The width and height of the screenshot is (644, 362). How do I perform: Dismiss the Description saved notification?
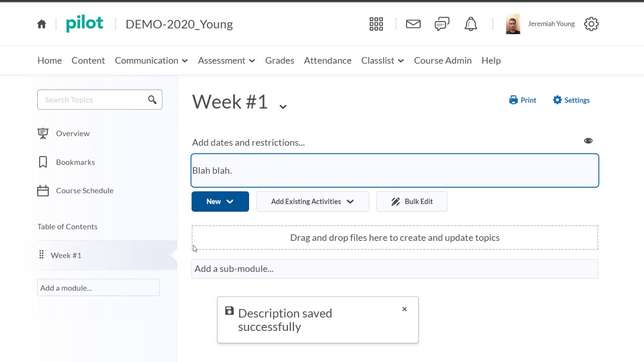(404, 309)
